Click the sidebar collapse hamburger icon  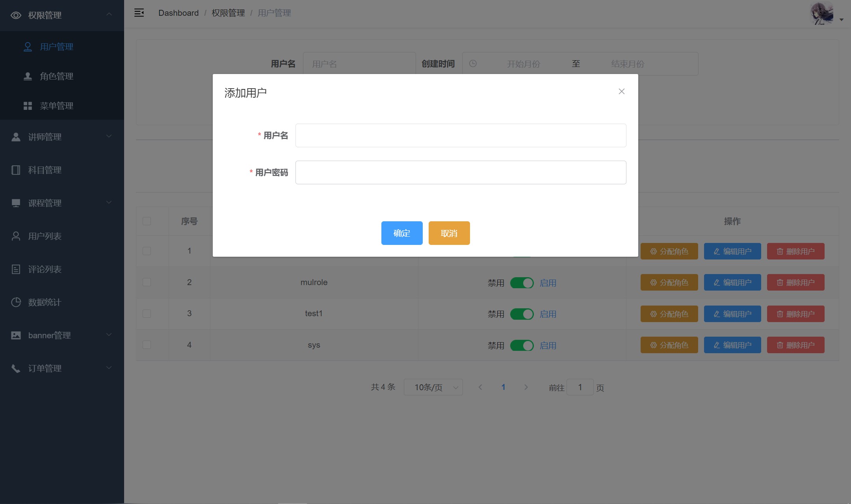coord(139,13)
